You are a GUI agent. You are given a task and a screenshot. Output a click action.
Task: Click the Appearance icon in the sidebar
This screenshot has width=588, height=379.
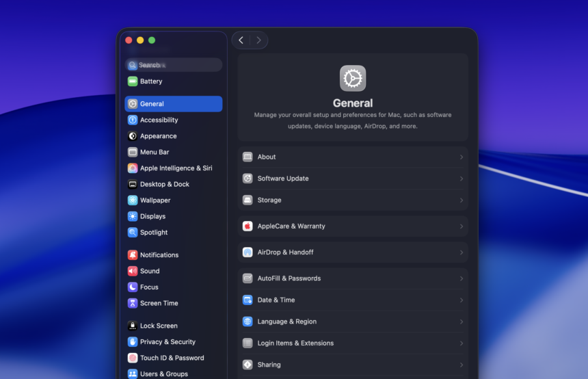(x=133, y=136)
